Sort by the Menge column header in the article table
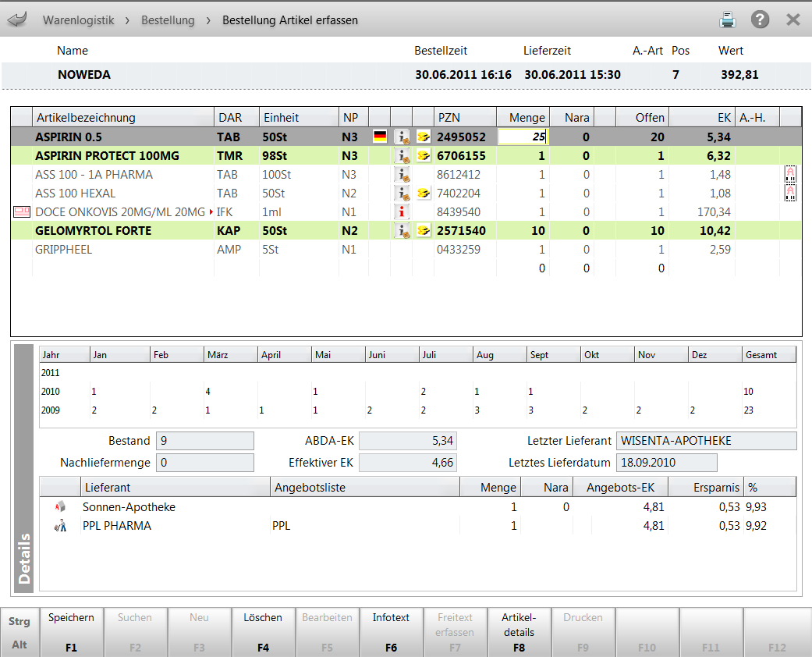812x657 pixels. (523, 118)
